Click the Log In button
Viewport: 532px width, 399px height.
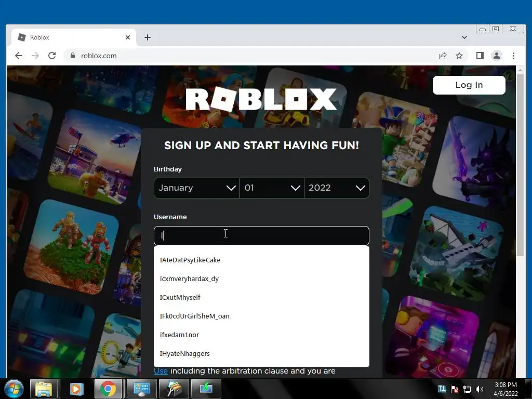click(469, 85)
